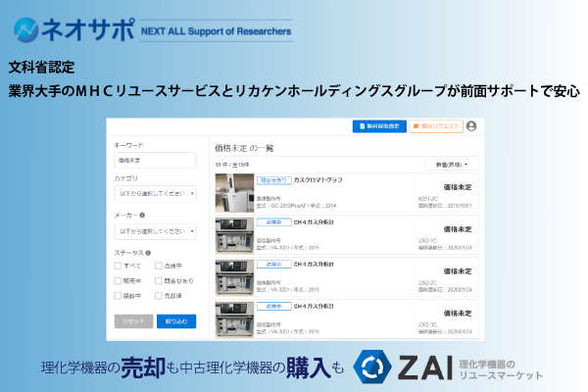The image size is (588, 392).
Task: Open the ガスクロマトグラフ product thumbnail
Action: [x=234, y=193]
